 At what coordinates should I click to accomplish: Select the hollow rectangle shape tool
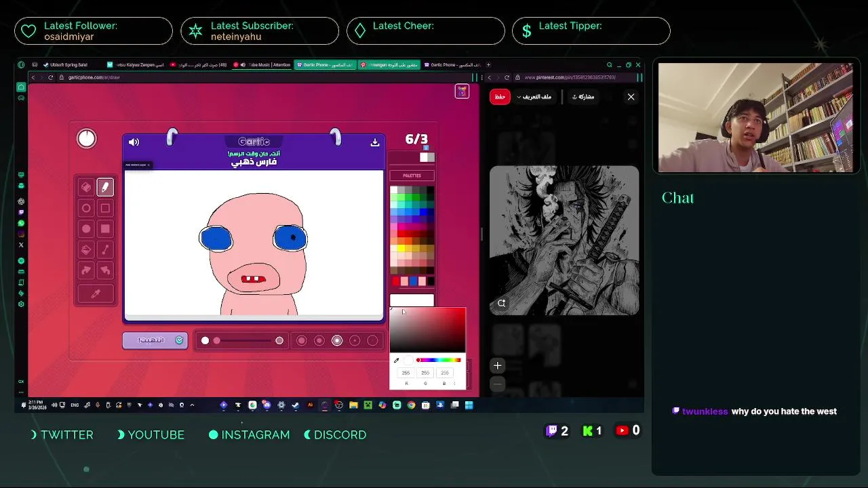[x=105, y=208]
